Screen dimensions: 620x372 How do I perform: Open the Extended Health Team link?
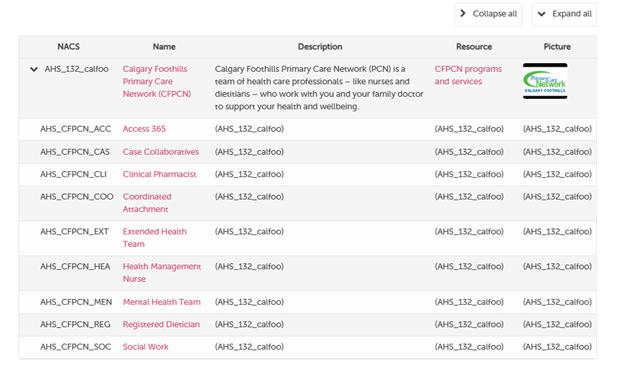154,238
